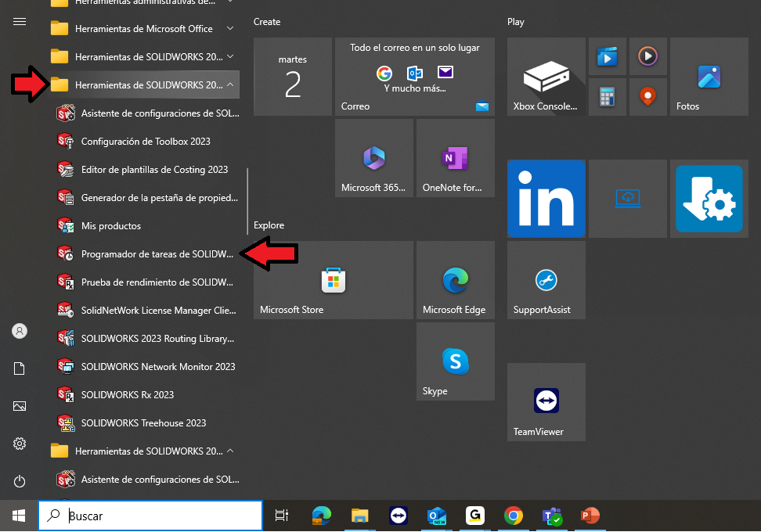Image resolution: width=761 pixels, height=532 pixels.
Task: Open the G app on the taskbar
Action: [475, 516]
